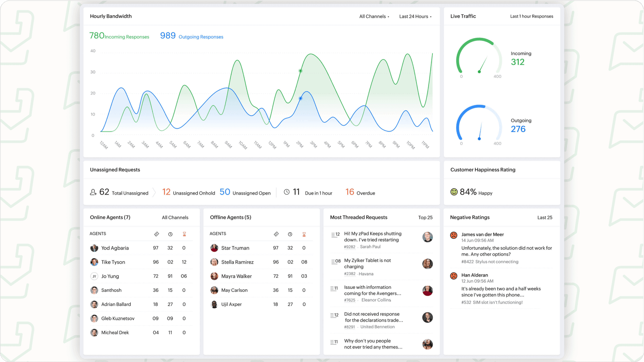This screenshot has width=644, height=362.
Task: Click the Incoming live traffic gauge
Action: pyautogui.click(x=479, y=57)
